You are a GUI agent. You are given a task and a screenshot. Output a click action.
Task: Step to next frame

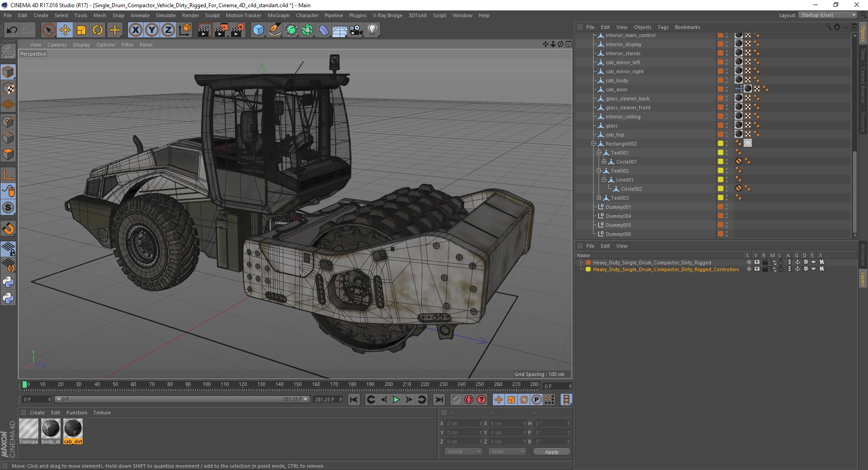[409, 399]
